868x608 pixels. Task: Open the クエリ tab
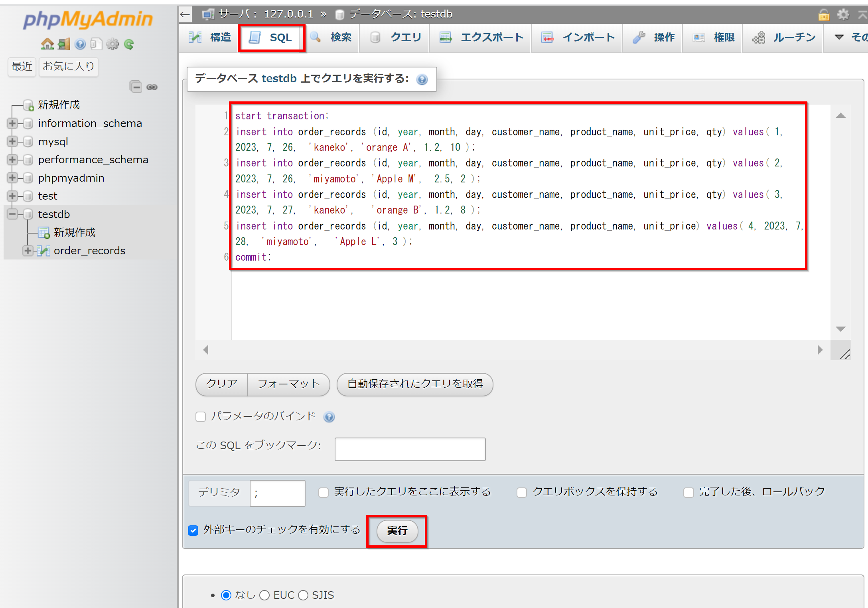395,38
